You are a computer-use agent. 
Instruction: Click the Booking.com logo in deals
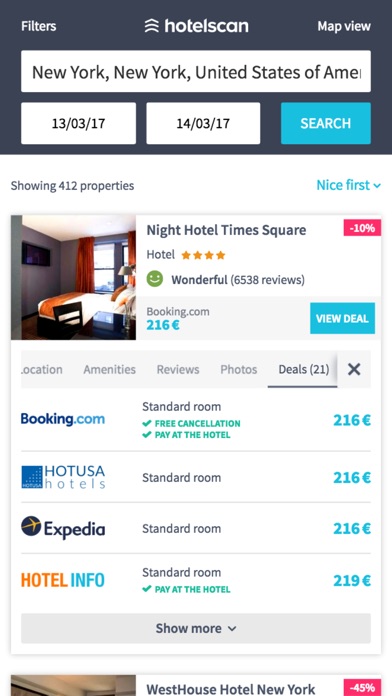pos(63,419)
